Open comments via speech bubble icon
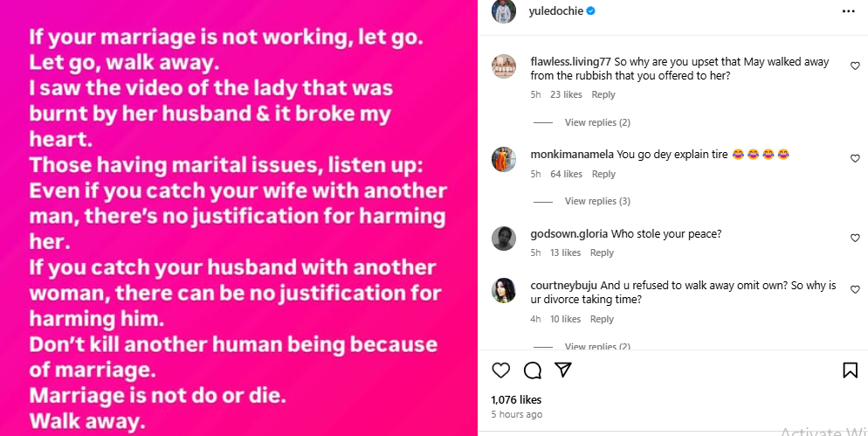This screenshot has width=868, height=436. click(x=532, y=370)
